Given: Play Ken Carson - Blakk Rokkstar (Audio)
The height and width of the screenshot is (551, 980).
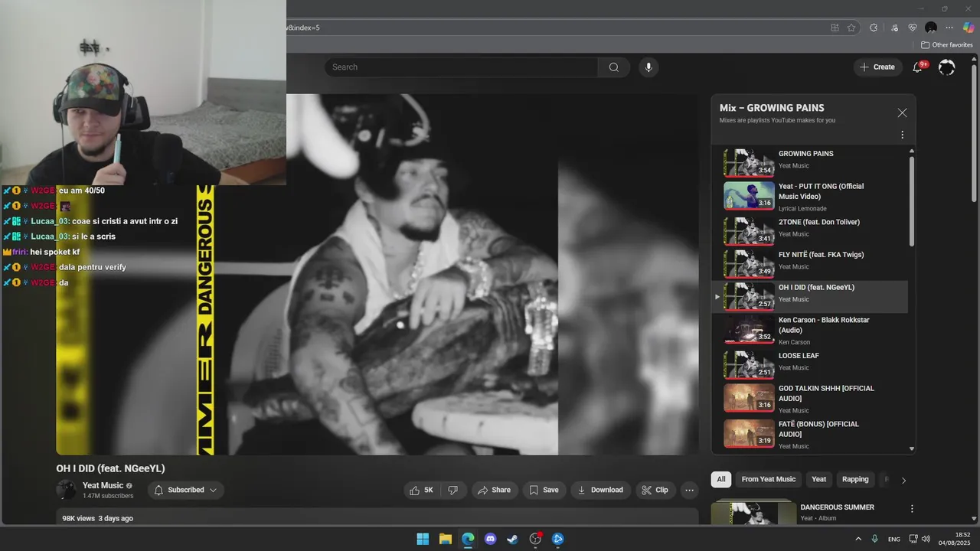Looking at the screenshot, I should pyautogui.click(x=810, y=330).
